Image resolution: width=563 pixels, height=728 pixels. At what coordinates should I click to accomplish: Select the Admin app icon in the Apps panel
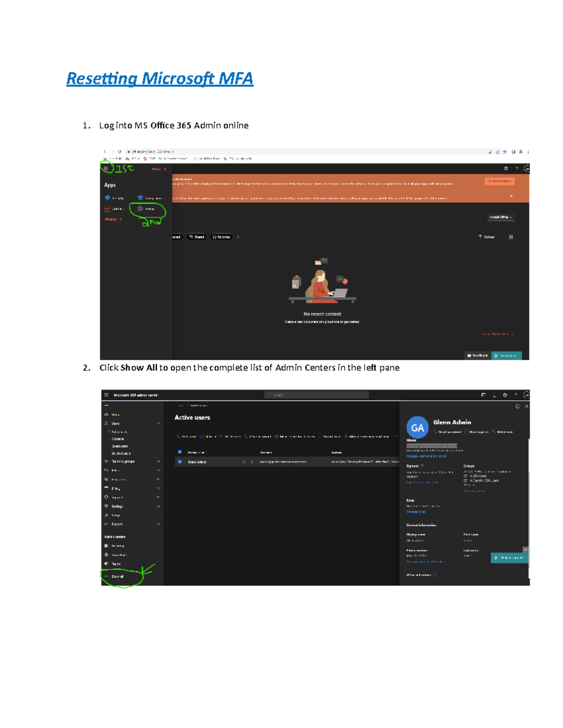pyautogui.click(x=141, y=209)
